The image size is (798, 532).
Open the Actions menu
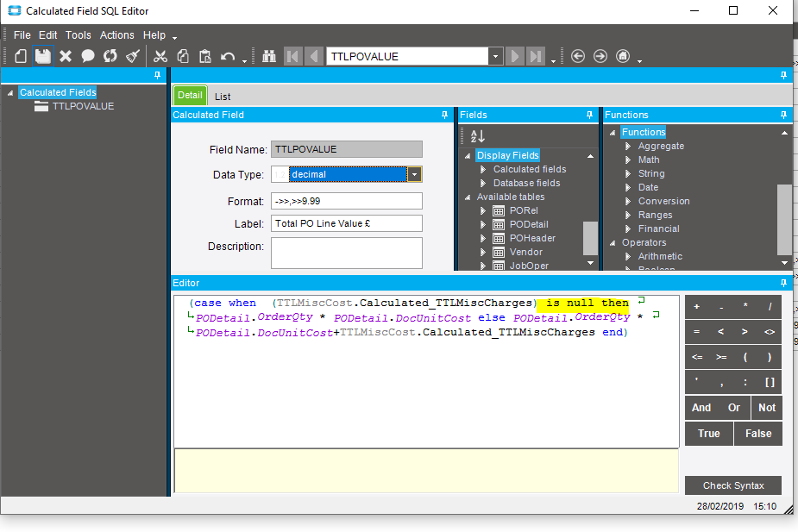point(117,35)
